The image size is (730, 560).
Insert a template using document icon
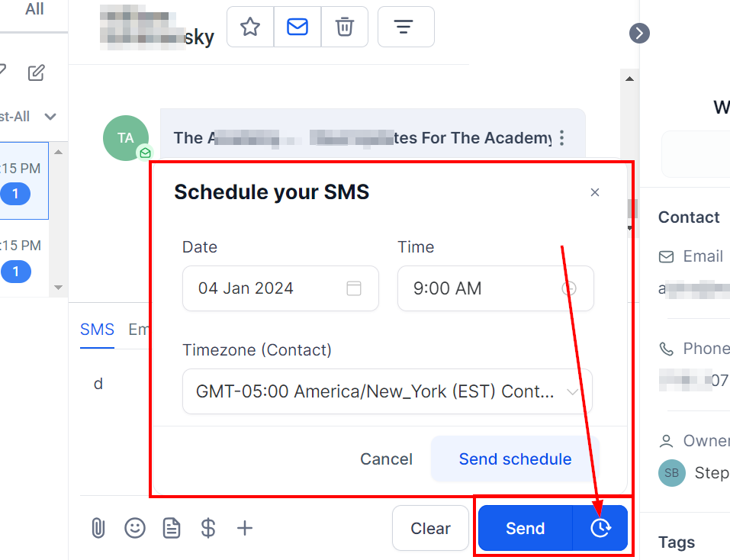tap(172, 528)
